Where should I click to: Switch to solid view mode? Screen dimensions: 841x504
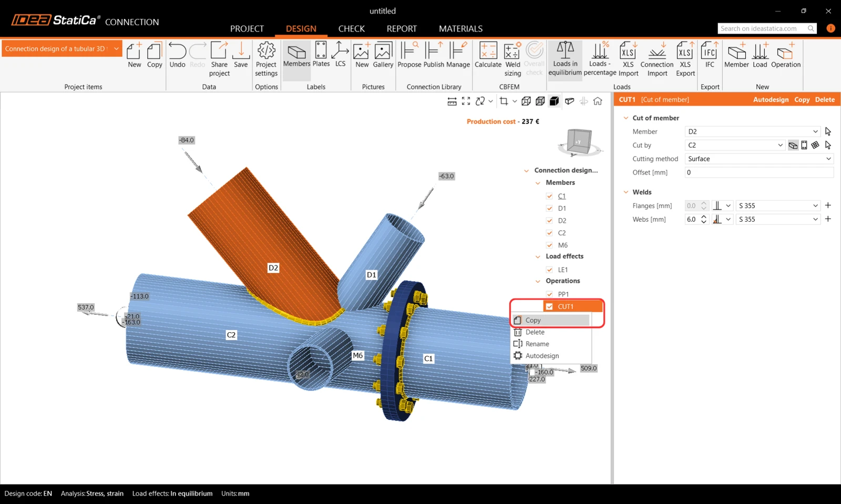554,101
